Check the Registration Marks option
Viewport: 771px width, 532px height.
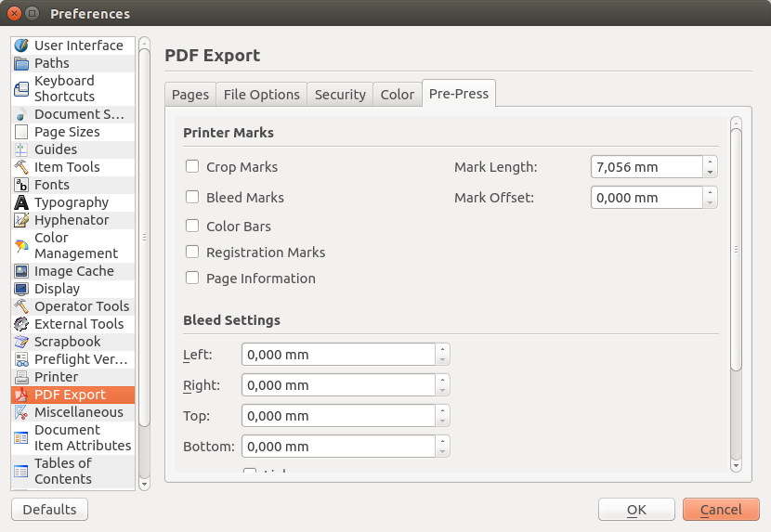pos(193,252)
